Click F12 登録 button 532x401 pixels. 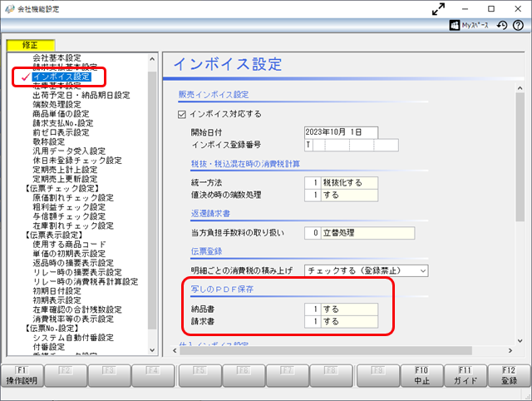pos(509,375)
